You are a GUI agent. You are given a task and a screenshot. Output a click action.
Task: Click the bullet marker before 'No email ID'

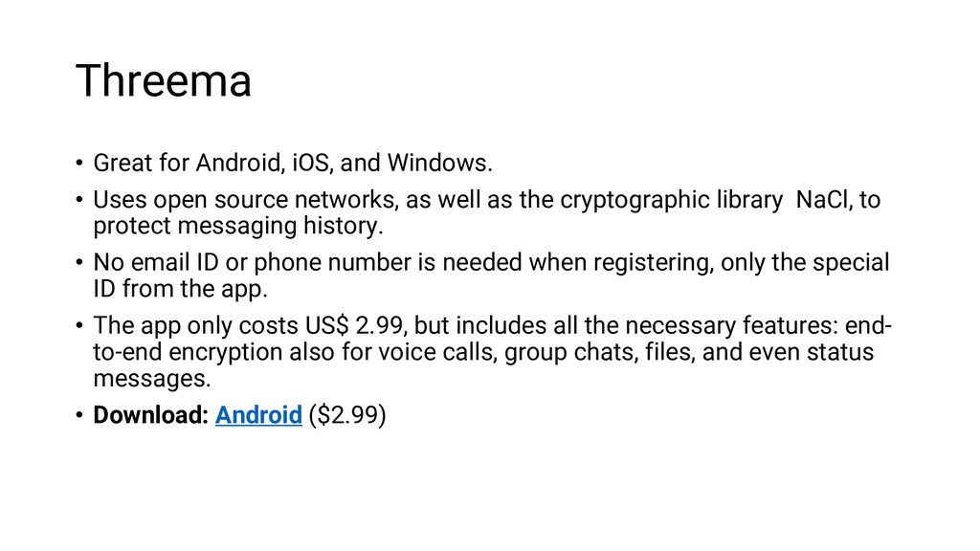tap(79, 262)
